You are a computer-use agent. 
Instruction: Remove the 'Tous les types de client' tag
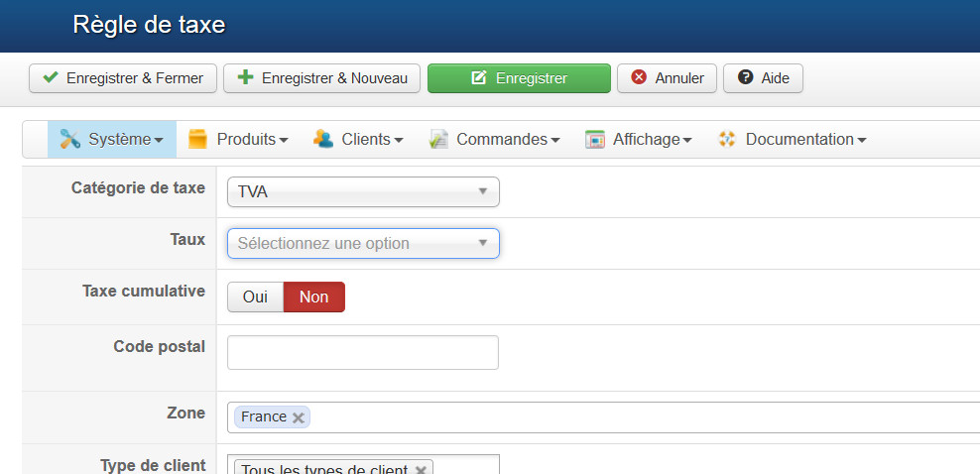click(420, 470)
